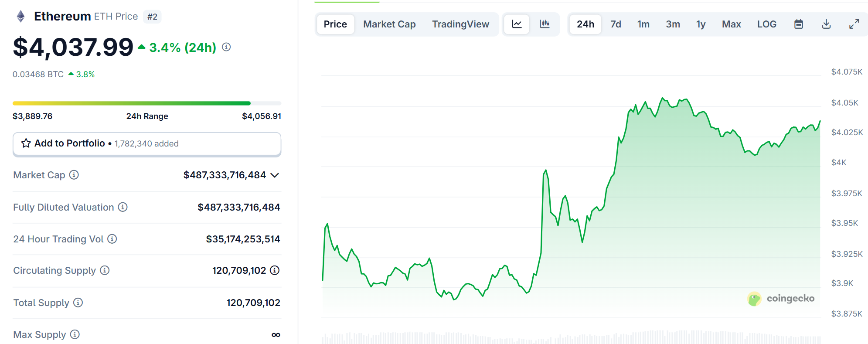Click Add to Portfolio button
The height and width of the screenshot is (344, 868).
147,144
